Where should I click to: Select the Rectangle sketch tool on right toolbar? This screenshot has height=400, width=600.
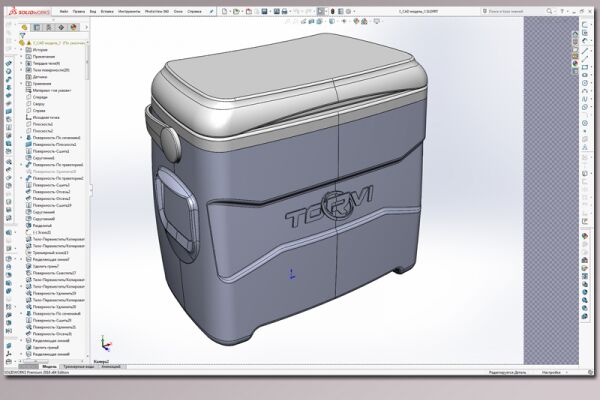point(584,67)
